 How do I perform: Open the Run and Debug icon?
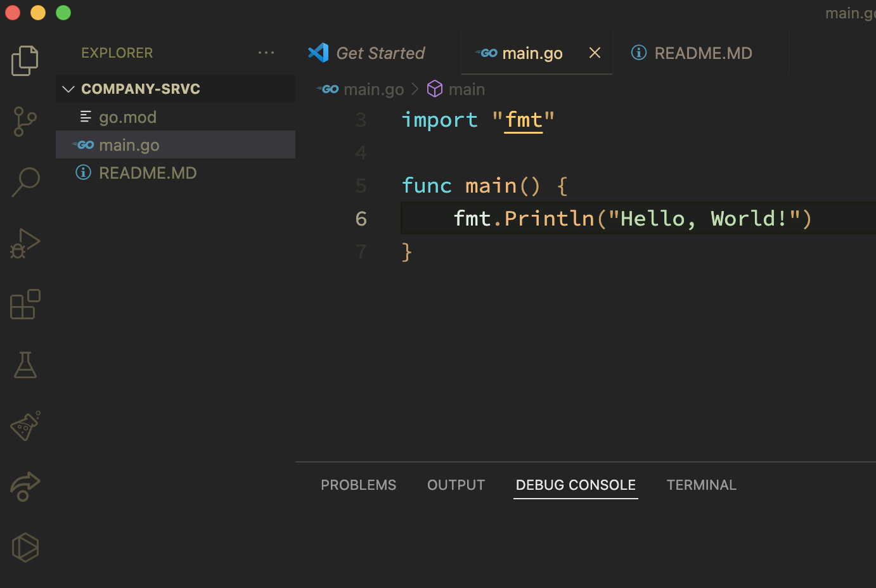[25, 243]
